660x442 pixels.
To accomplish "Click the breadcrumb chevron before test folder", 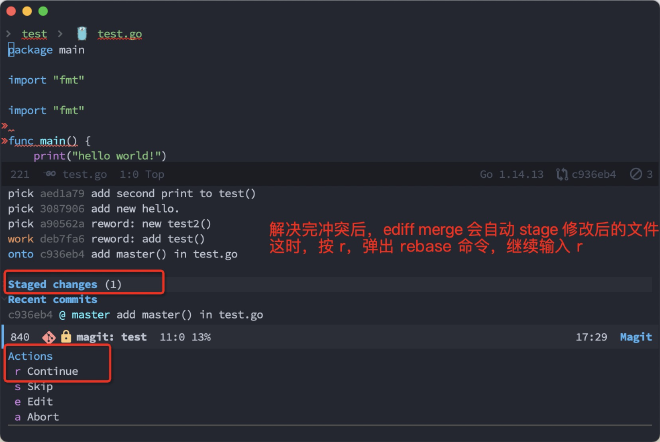I will click(9, 34).
